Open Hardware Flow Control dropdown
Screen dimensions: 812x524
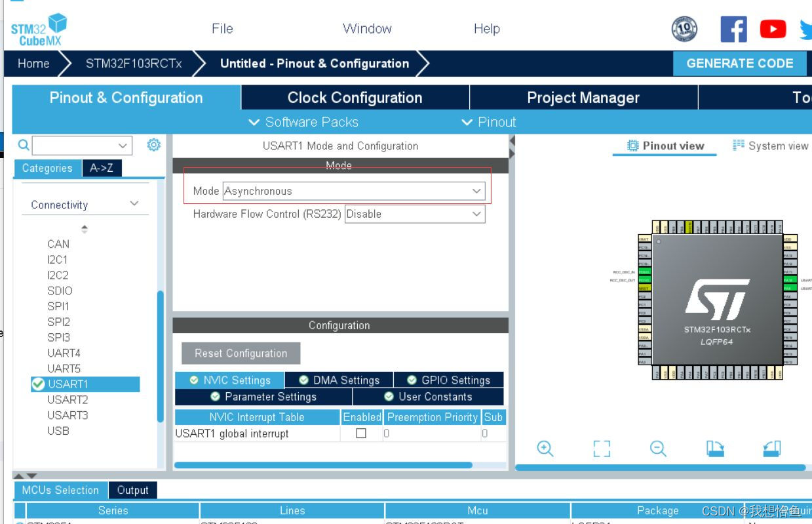tap(415, 214)
